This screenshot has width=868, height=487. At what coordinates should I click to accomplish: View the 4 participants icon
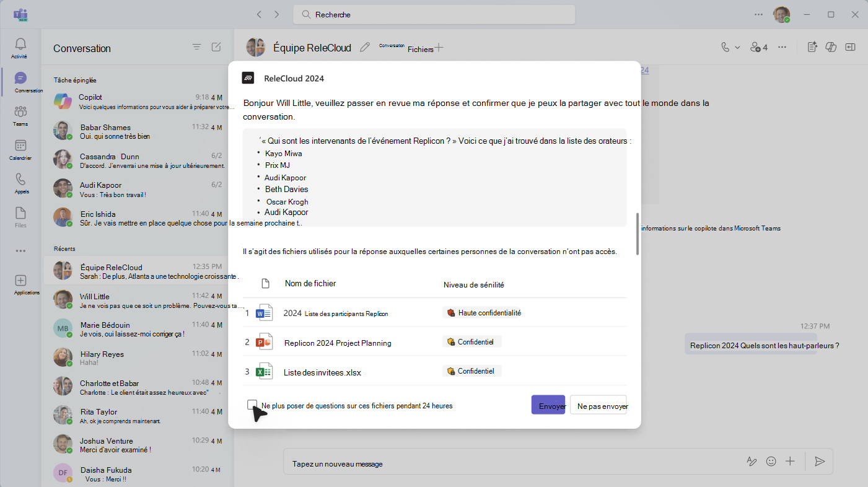click(x=759, y=47)
